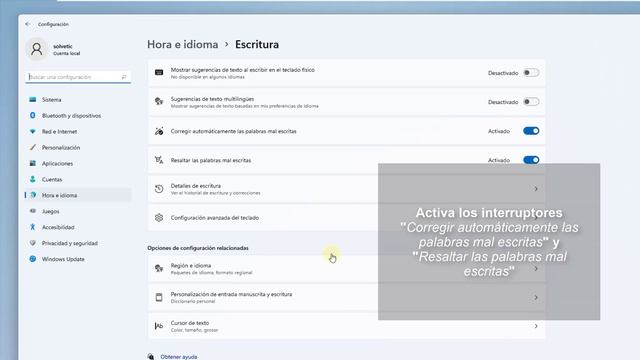Go to Bluetooth y dispositivos section
640x360 pixels.
click(x=78, y=116)
